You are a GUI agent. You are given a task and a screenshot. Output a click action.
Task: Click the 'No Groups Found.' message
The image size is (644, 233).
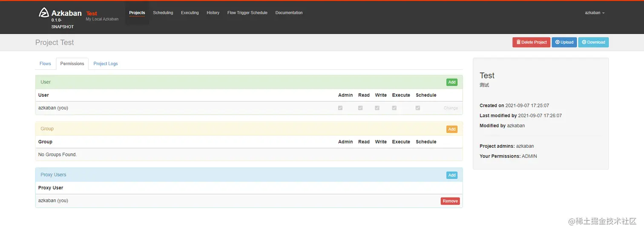[x=57, y=155]
